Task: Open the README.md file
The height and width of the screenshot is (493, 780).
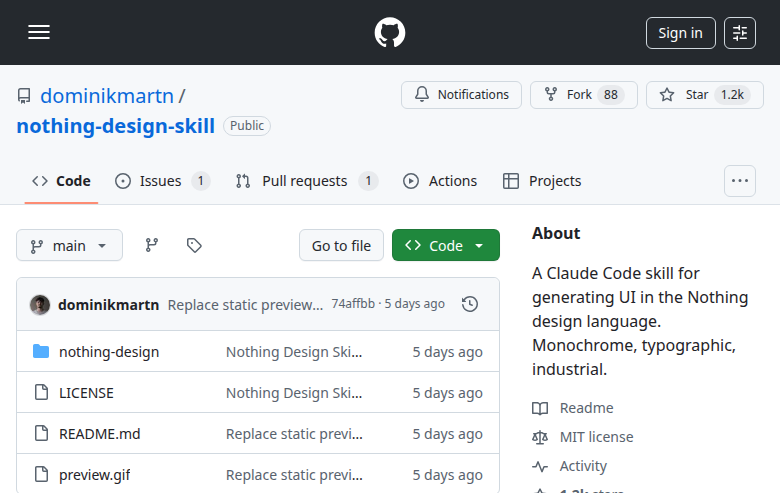Action: 99,434
